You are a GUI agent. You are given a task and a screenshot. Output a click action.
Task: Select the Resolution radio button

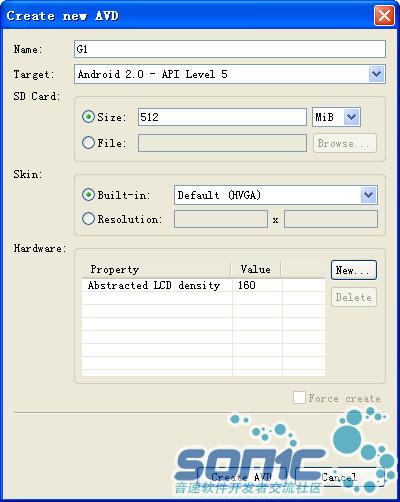(88, 219)
